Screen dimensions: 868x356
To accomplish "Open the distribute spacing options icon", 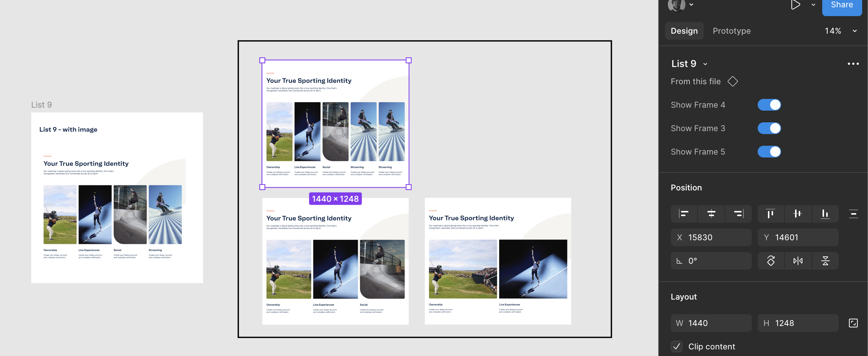I will pos(853,214).
